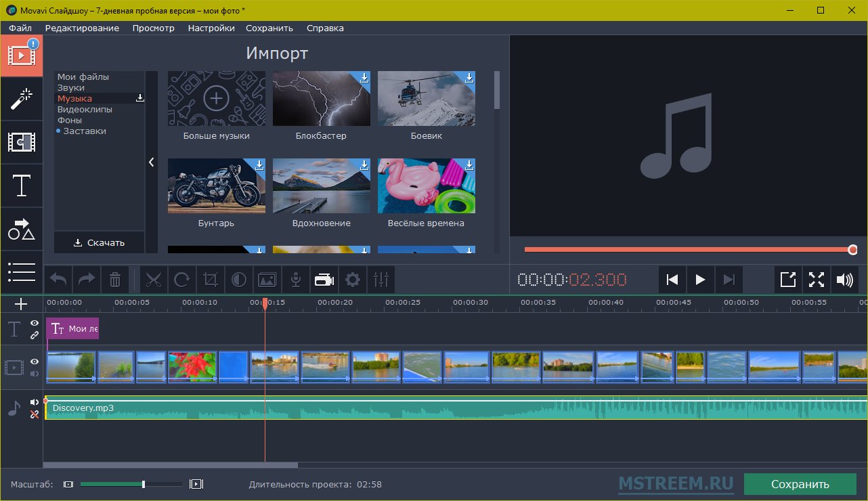Toggle visibility of the video track
Image resolution: width=868 pixels, height=501 pixels.
tap(35, 362)
